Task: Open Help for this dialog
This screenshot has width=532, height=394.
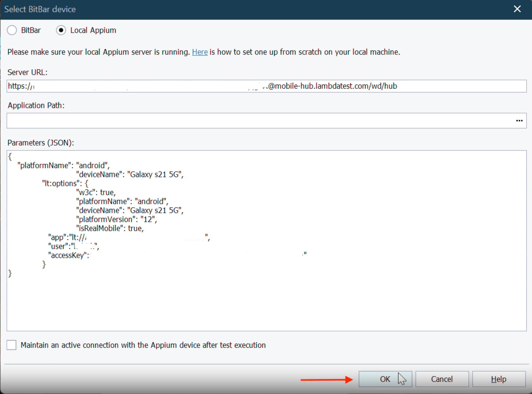Action: 499,379
